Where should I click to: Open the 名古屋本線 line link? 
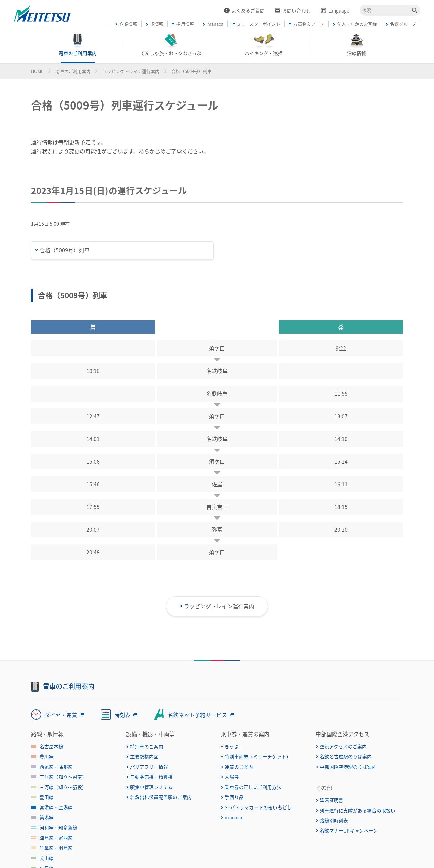[x=51, y=747]
